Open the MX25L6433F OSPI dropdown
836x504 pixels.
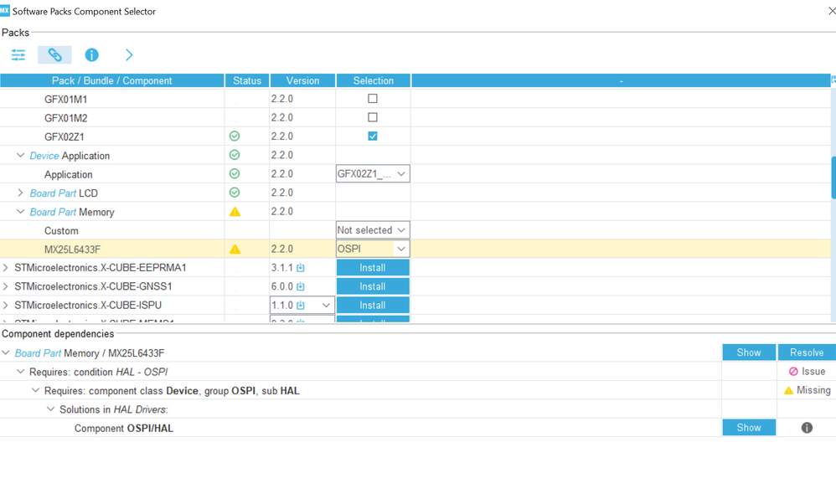pyautogui.click(x=373, y=249)
